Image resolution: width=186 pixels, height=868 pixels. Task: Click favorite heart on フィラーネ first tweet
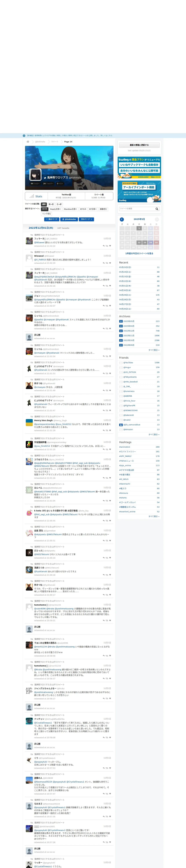pyautogui.click(x=110, y=246)
